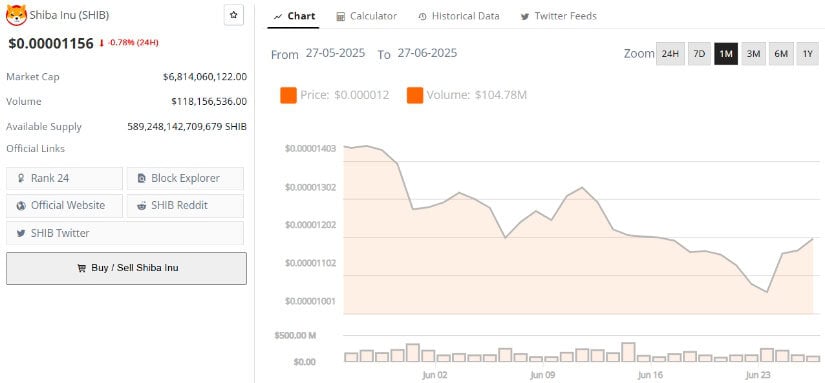This screenshot has width=825, height=383.
Task: Click the $0.00001102 y-axis label
Action: pyautogui.click(x=310, y=263)
